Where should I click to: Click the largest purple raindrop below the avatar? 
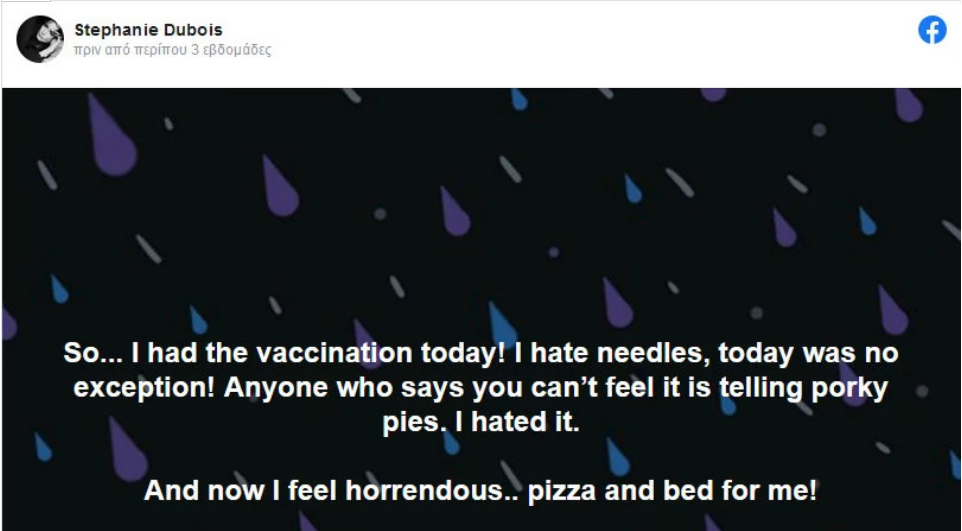(x=111, y=135)
